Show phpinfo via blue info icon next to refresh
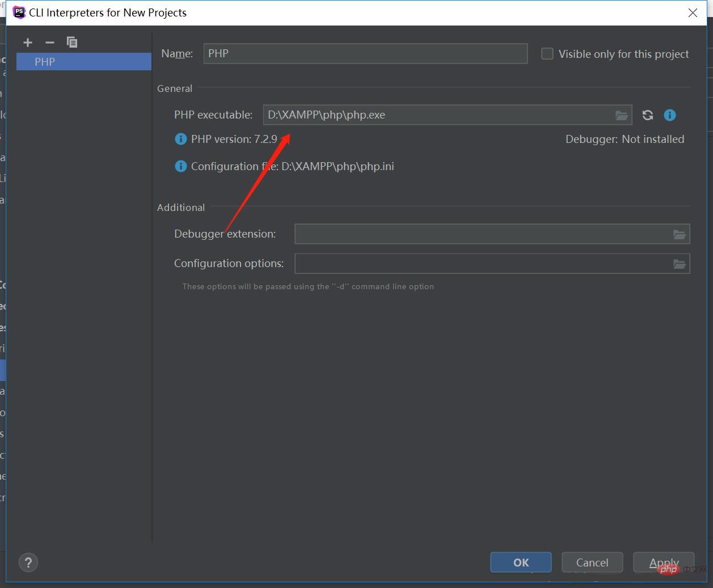Image resolution: width=713 pixels, height=588 pixels. tap(670, 115)
